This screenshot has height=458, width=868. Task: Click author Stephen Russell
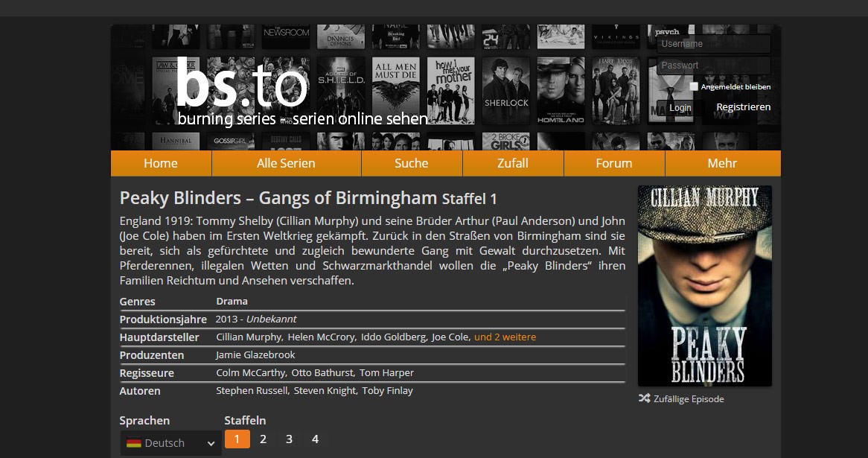pyautogui.click(x=252, y=390)
